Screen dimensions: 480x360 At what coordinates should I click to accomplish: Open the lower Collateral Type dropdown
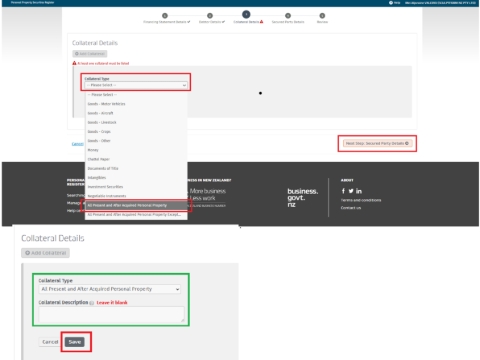click(110, 289)
